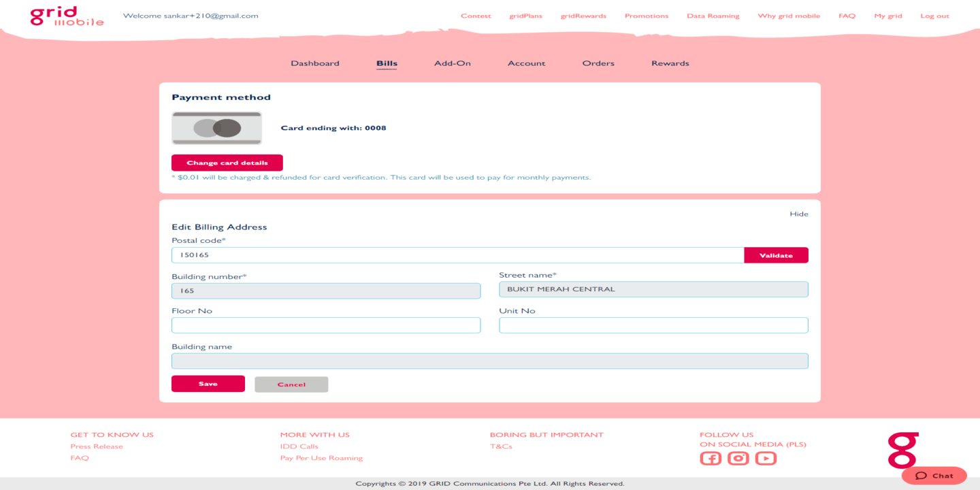
Task: Click the 'MORE WITH US' heading
Action: tap(315, 435)
